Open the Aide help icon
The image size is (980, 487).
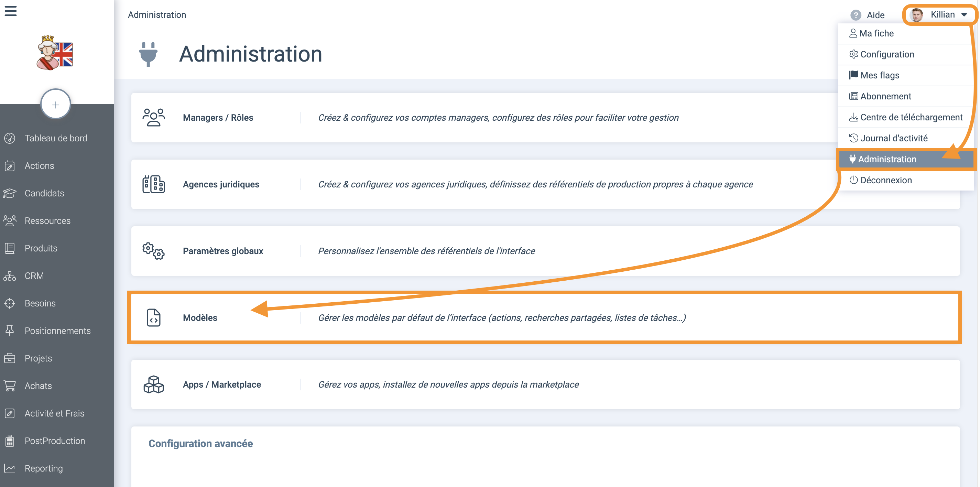(x=856, y=15)
